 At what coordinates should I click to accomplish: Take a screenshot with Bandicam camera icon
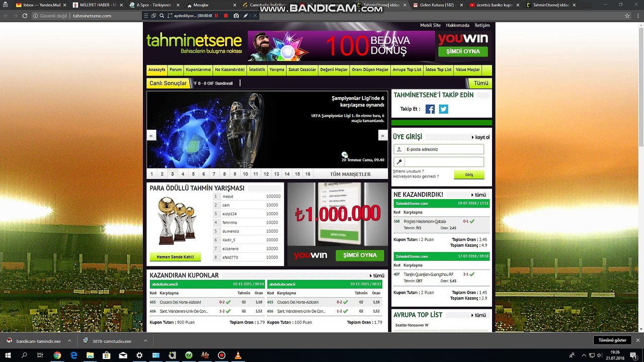(x=236, y=16)
